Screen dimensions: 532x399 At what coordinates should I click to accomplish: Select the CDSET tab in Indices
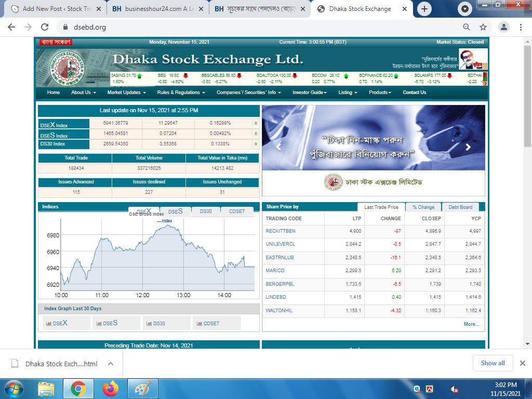(x=237, y=211)
